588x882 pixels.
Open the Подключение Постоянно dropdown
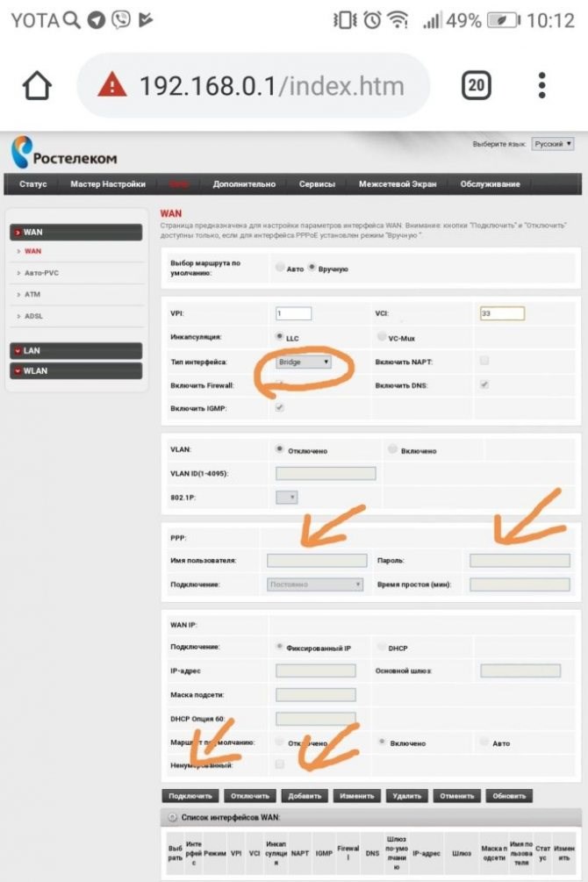315,584
